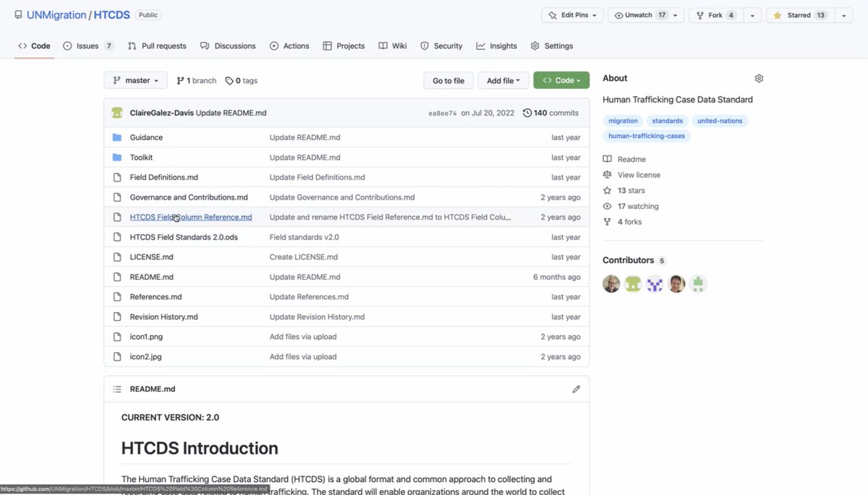Open Field Definitions.md file
This screenshot has width=868, height=495.
(x=164, y=177)
